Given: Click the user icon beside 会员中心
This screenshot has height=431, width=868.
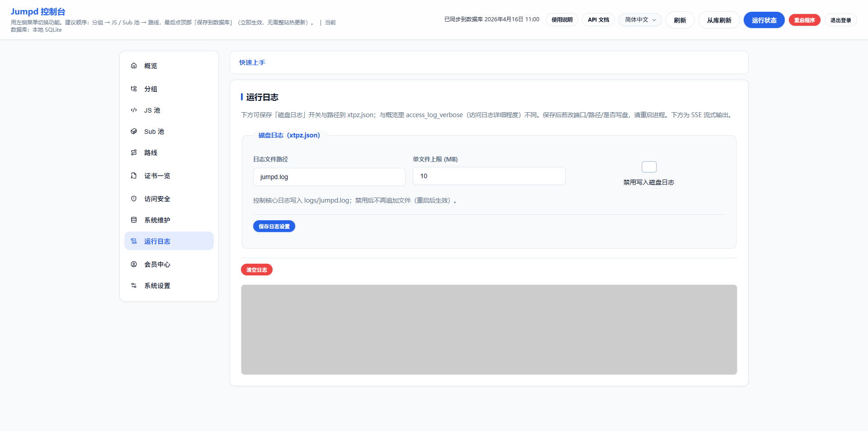Looking at the screenshot, I should [134, 264].
